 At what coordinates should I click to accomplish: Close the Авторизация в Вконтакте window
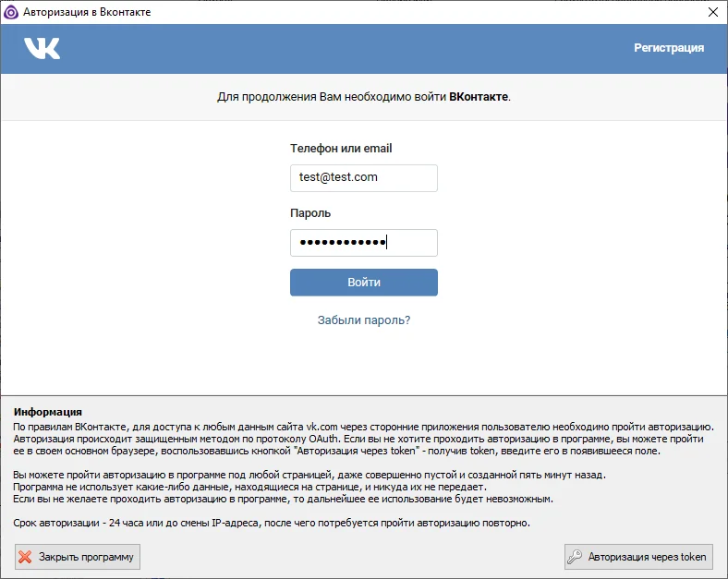pyautogui.click(x=713, y=12)
